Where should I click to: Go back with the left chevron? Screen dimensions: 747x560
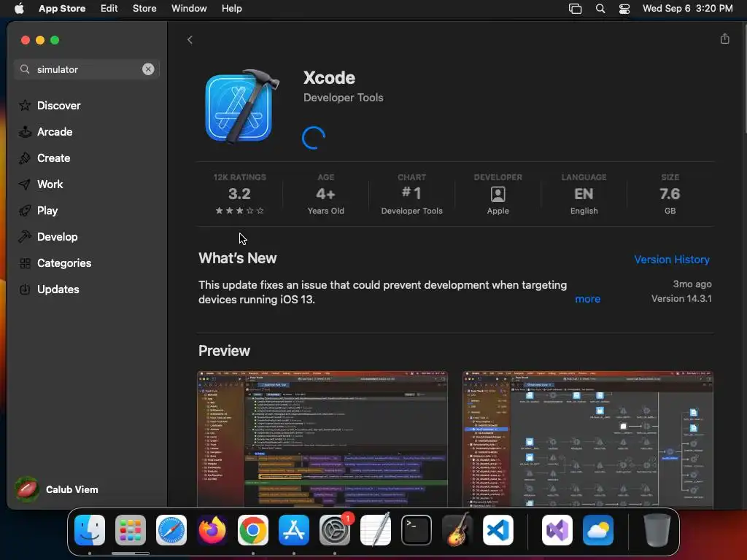click(x=190, y=40)
